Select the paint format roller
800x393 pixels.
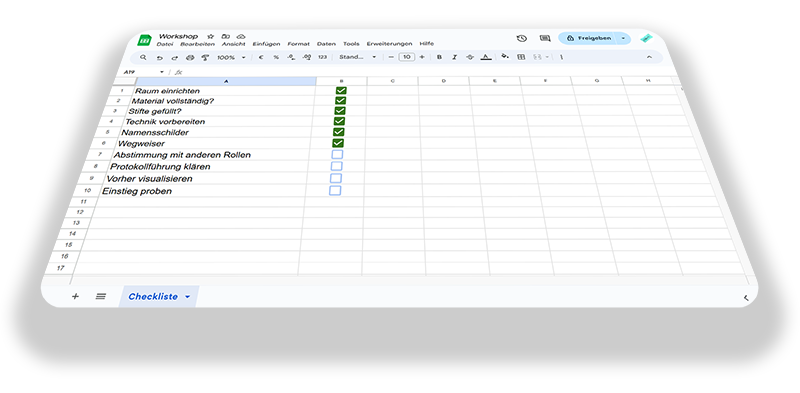coord(206,58)
